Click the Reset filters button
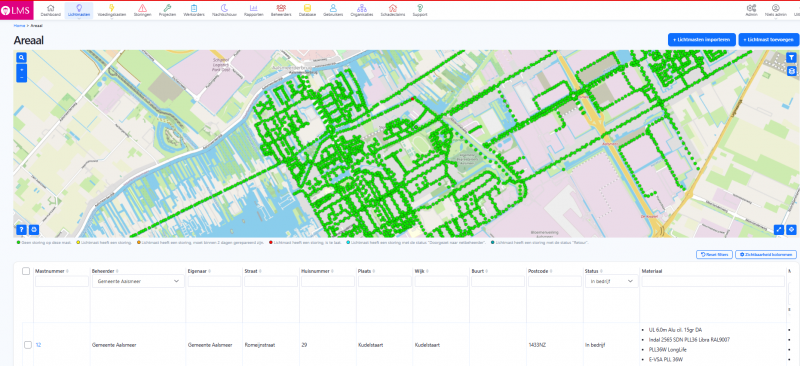This screenshot has width=800, height=366. [x=714, y=254]
